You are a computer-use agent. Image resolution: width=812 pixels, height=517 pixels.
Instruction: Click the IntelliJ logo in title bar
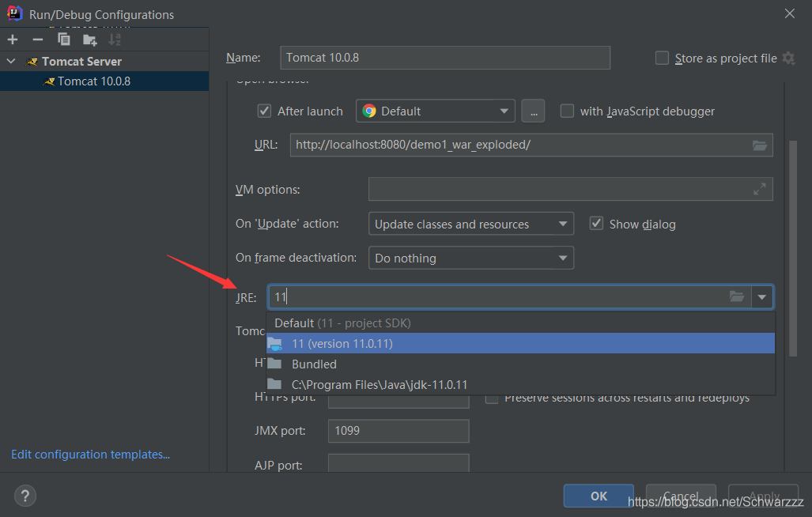(x=14, y=13)
